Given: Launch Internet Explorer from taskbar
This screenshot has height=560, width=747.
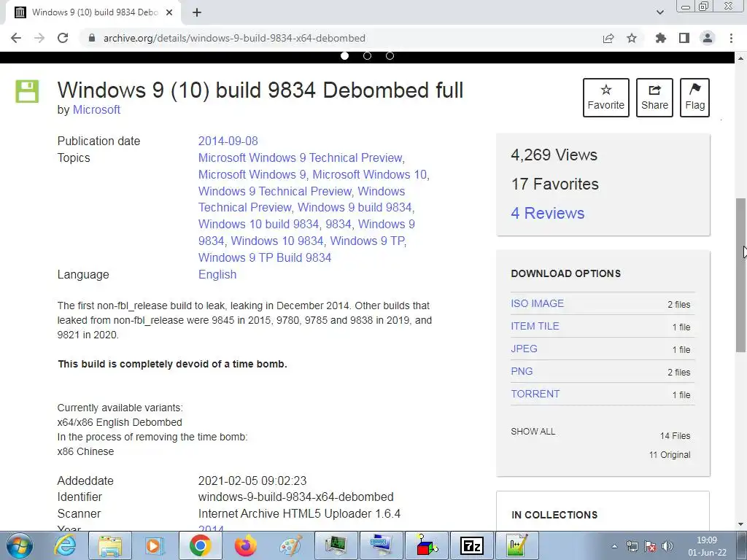Looking at the screenshot, I should click(x=65, y=545).
